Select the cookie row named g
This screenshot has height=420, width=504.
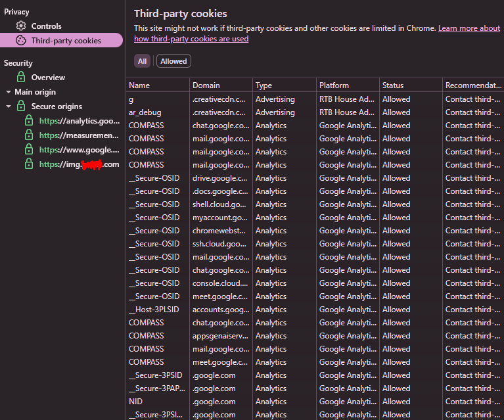tap(315, 99)
